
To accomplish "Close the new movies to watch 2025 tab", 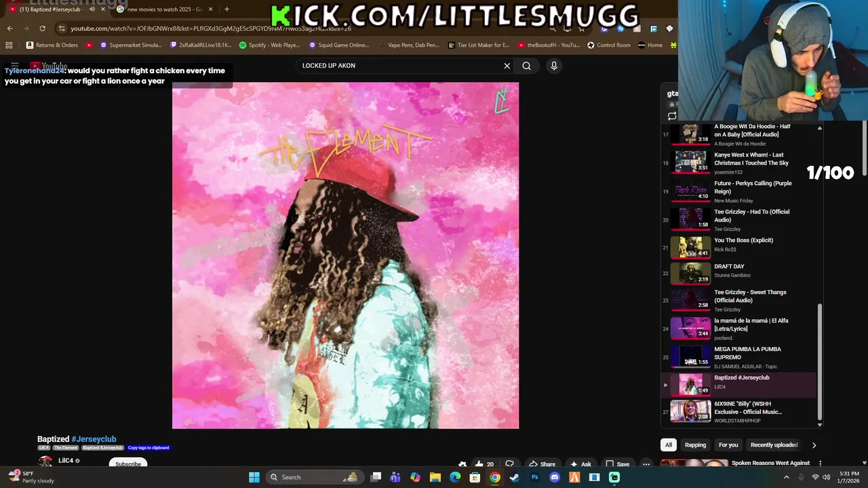I will click(210, 9).
